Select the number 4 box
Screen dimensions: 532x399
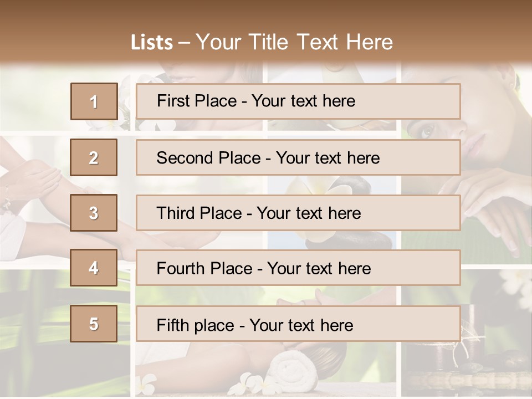pyautogui.click(x=94, y=268)
